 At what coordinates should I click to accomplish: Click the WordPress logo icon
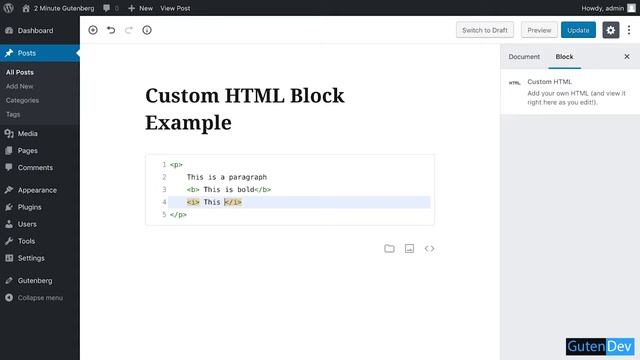[x=8, y=8]
